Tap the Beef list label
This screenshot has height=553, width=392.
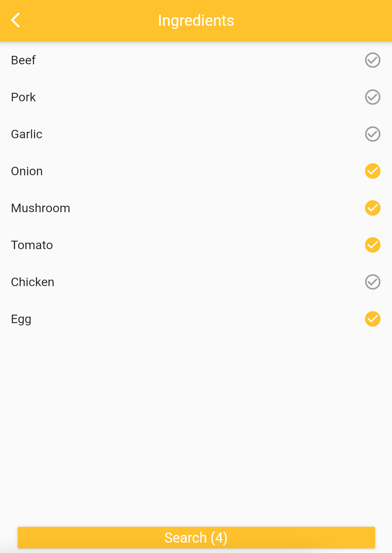click(x=23, y=60)
